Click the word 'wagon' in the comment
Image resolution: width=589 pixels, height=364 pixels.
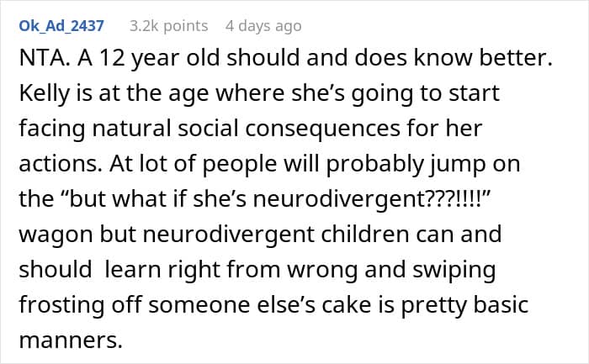click(x=56, y=235)
